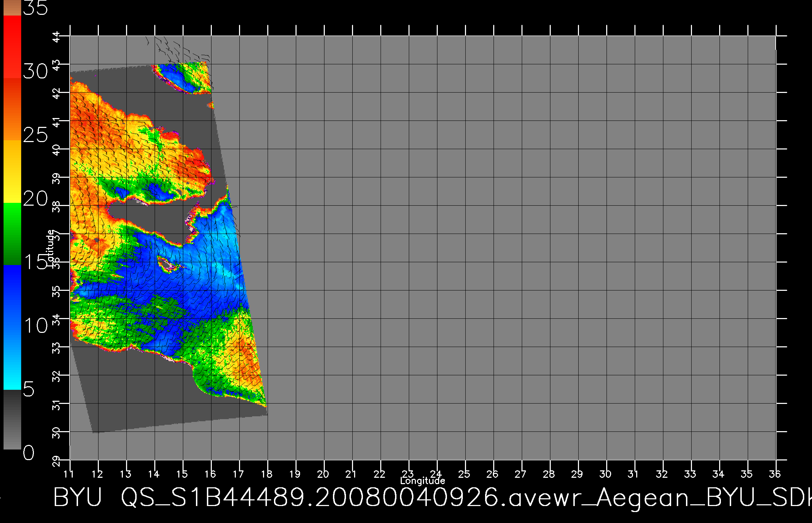Pick the gray bottom segment of the colorbar
Viewport: 812px width, 523px height.
tap(12, 419)
